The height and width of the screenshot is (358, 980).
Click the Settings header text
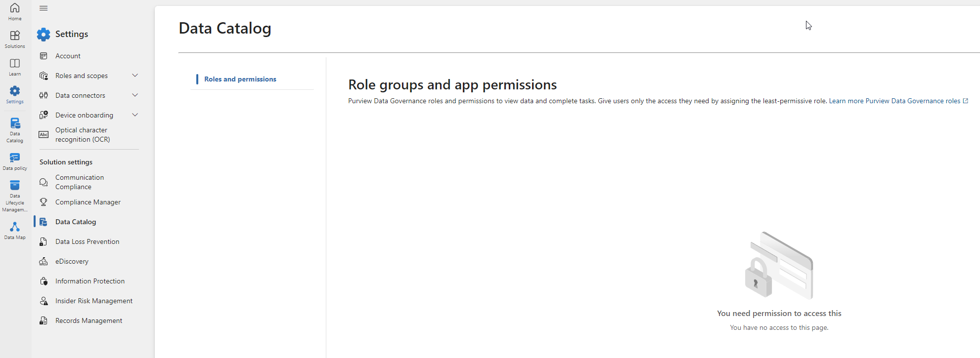point(72,34)
